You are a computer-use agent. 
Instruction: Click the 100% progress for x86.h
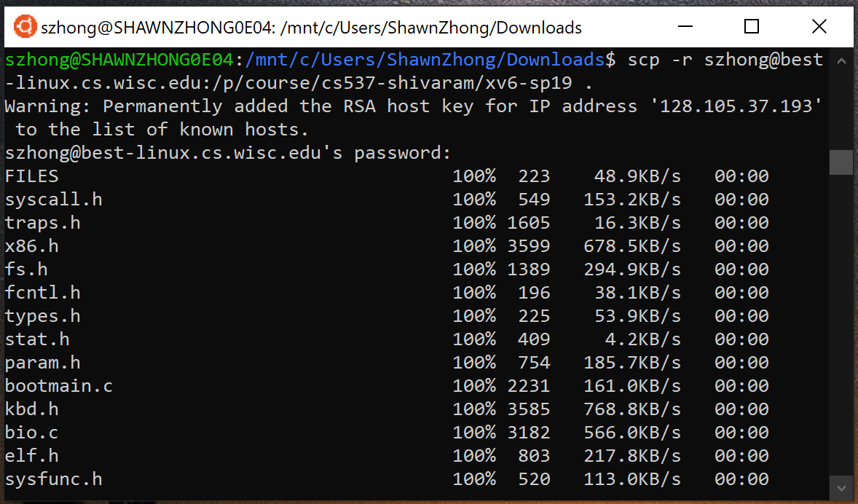point(474,246)
